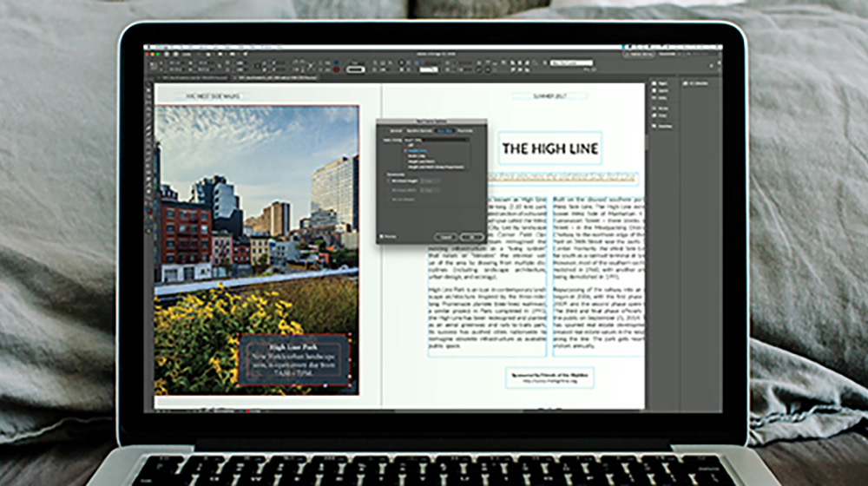Click the Minimum Height value field

pos(431,181)
